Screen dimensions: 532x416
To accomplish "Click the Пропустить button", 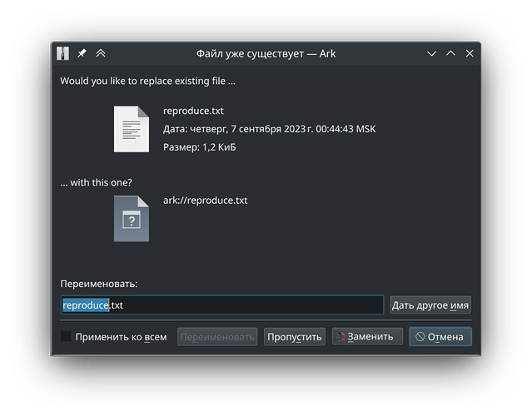I will pyautogui.click(x=295, y=337).
